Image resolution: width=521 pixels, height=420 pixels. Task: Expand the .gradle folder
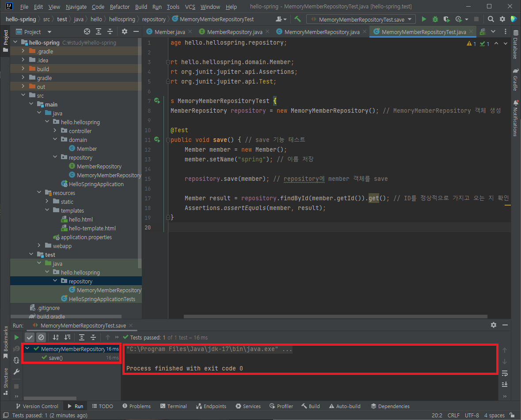tap(23, 51)
